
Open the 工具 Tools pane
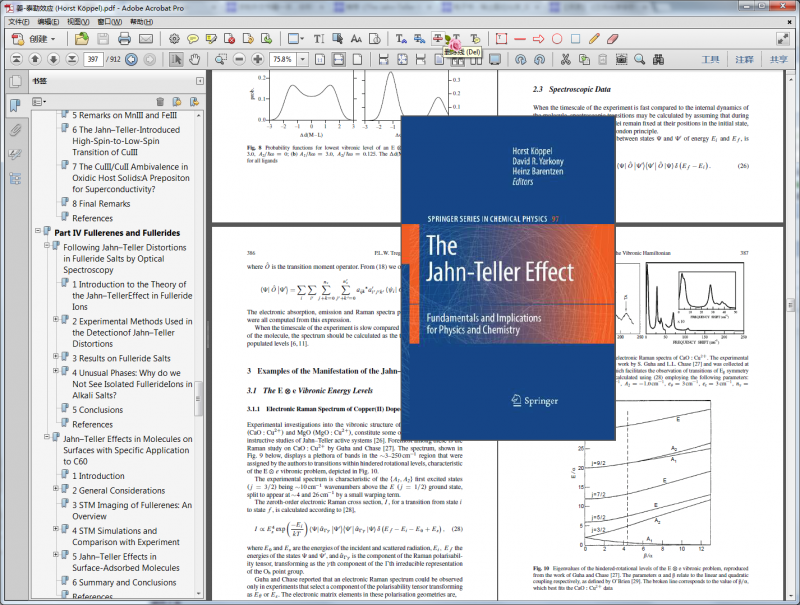click(x=710, y=59)
